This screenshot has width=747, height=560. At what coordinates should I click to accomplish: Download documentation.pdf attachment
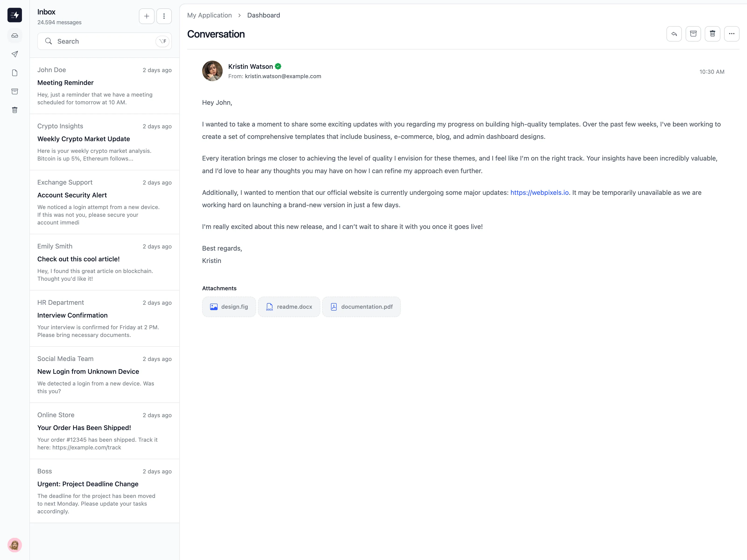pyautogui.click(x=361, y=307)
